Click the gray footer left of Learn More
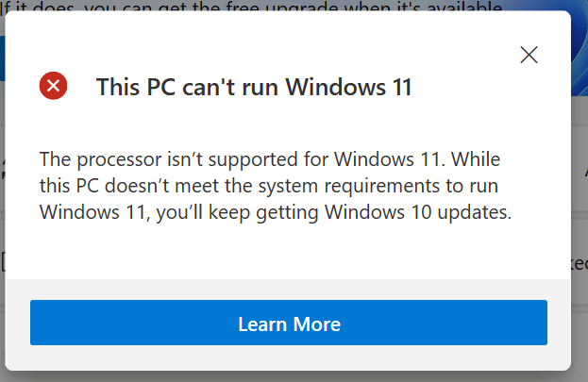The width and height of the screenshot is (588, 382). click(x=17, y=324)
